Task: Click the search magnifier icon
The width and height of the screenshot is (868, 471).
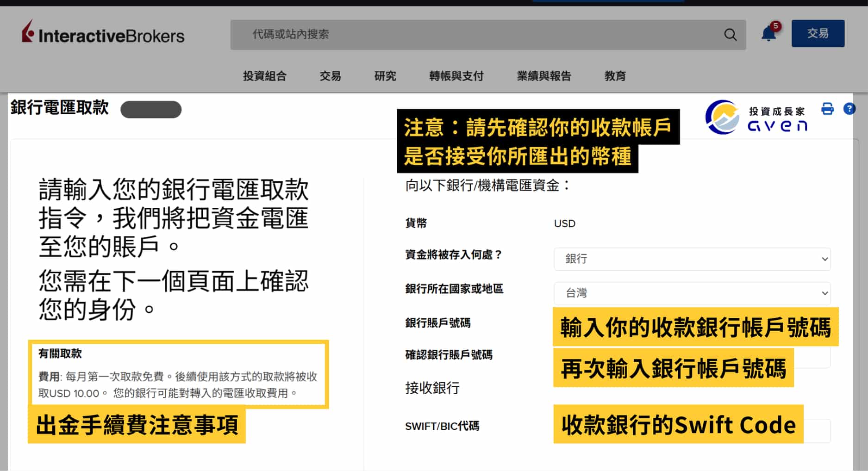Action: (730, 35)
